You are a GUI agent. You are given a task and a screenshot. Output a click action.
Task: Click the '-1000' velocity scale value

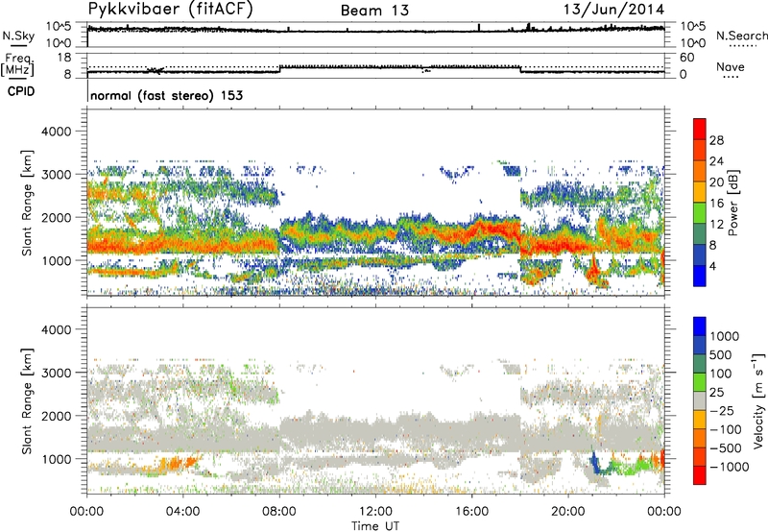[x=730, y=467]
